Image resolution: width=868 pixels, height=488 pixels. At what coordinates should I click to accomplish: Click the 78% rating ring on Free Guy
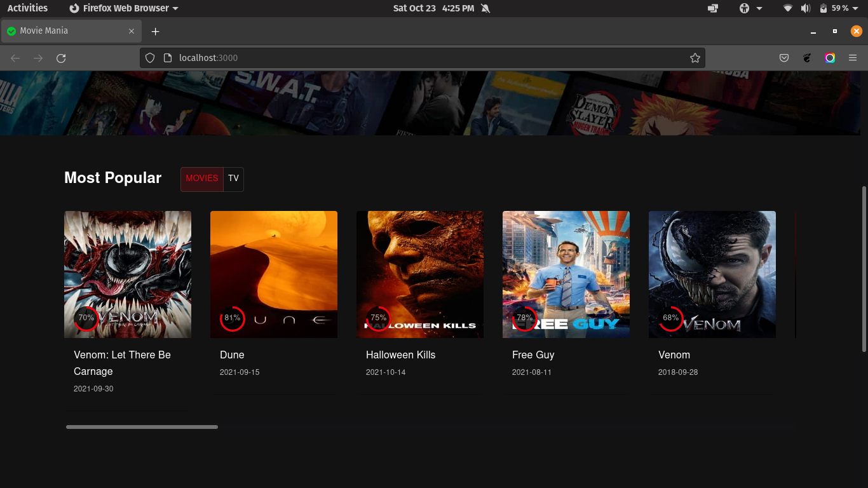point(525,318)
